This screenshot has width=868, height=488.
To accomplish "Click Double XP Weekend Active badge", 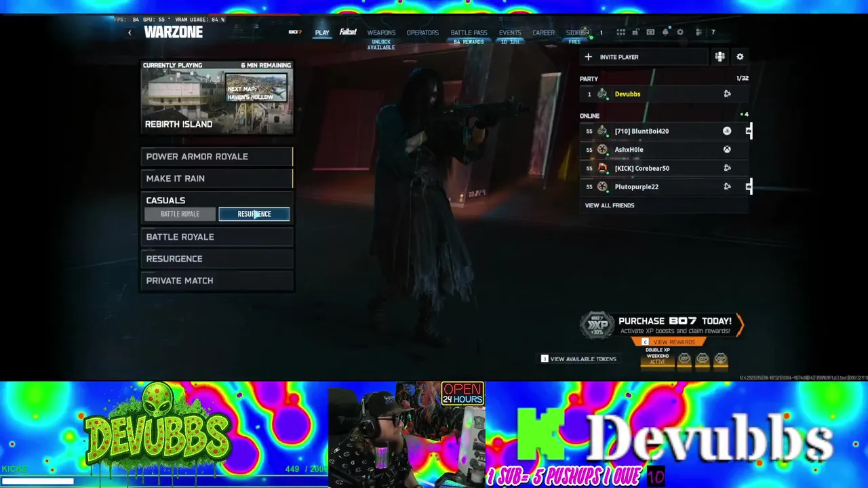I will click(657, 357).
